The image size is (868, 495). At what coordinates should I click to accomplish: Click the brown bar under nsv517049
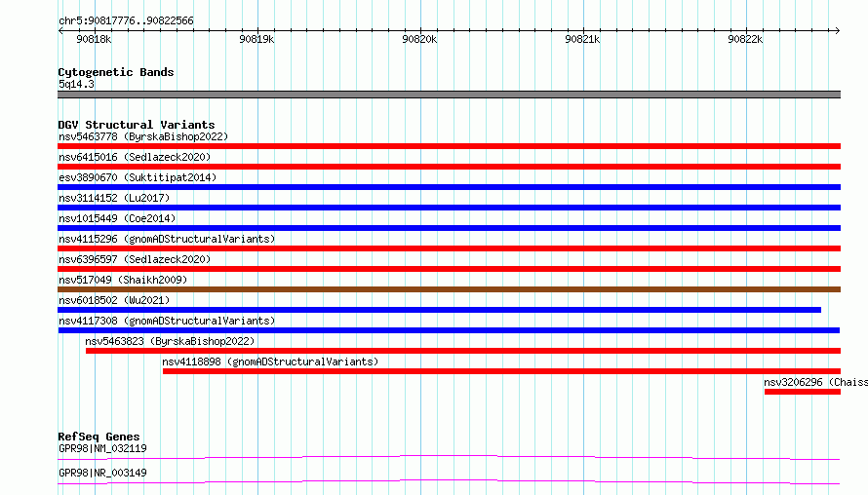pyautogui.click(x=449, y=289)
